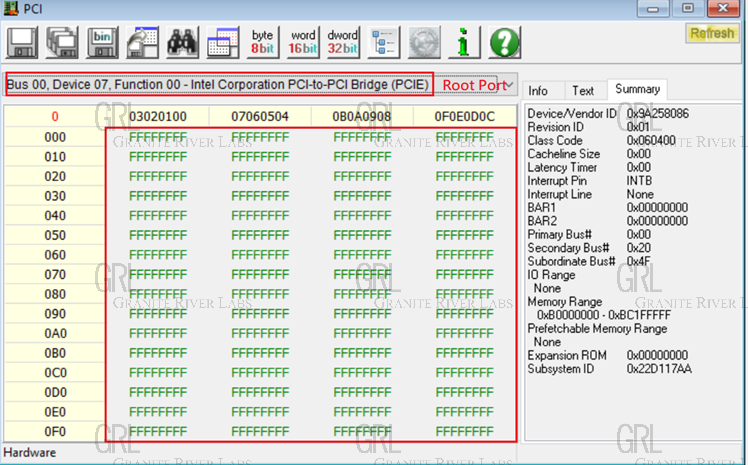Click the Load file arrow icon
This screenshot has height=465, width=748.
click(x=142, y=43)
